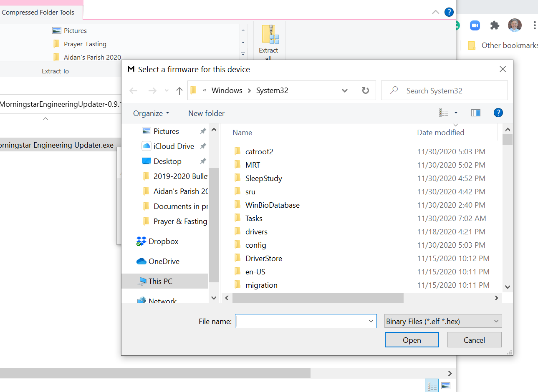
Task: Expand the Organize dropdown menu
Action: coord(151,113)
